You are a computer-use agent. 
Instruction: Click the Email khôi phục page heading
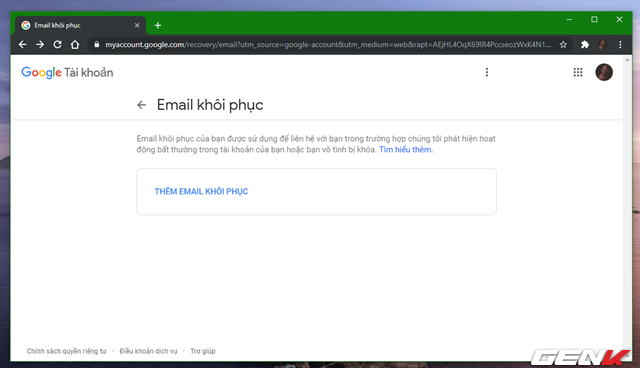point(210,105)
